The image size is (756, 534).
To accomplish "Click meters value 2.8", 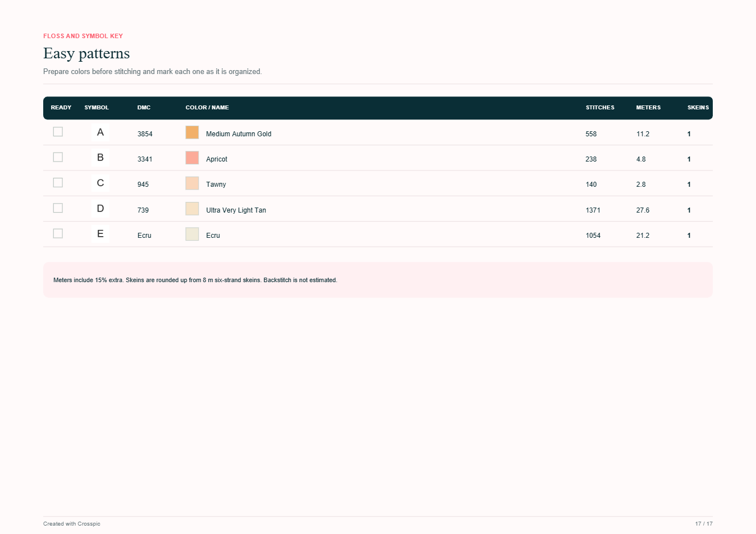I will [641, 185].
